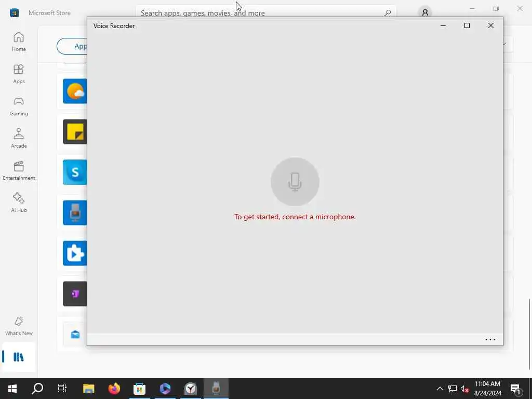The width and height of the screenshot is (532, 399).
Task: Click the muted volume tray icon
Action: pyautogui.click(x=465, y=389)
